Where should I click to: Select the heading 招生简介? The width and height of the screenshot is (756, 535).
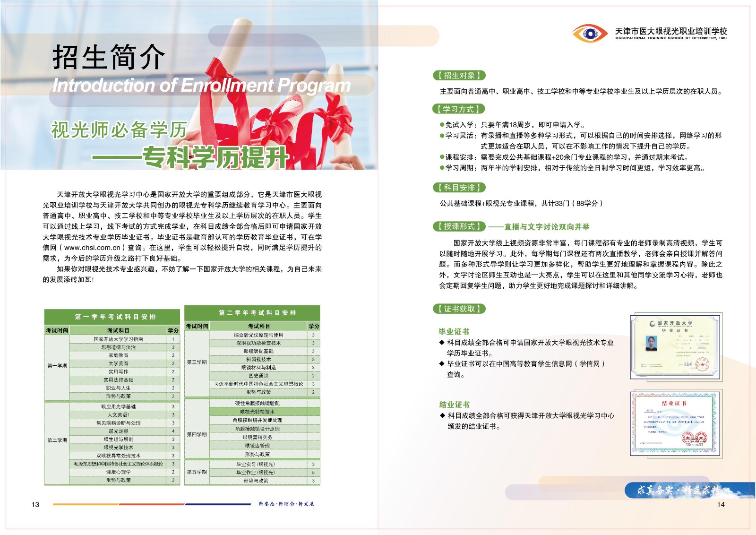(109, 57)
